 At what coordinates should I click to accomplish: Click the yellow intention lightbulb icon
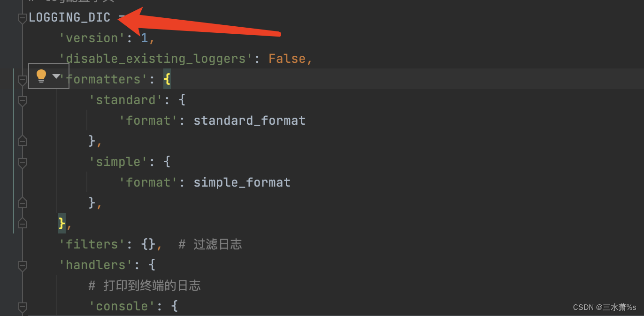pyautogui.click(x=41, y=75)
